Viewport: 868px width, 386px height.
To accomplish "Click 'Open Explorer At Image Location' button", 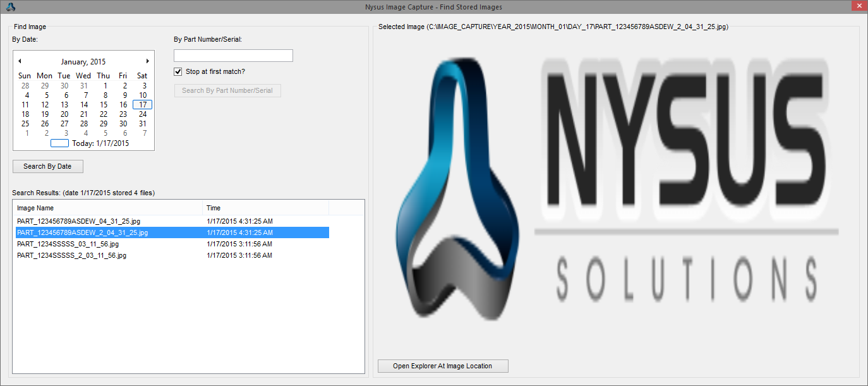I will pyautogui.click(x=442, y=366).
